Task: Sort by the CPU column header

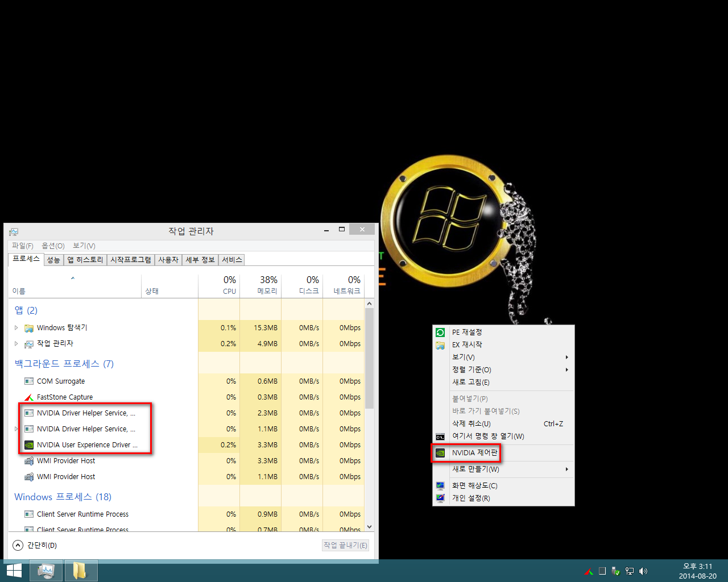Action: click(x=219, y=286)
